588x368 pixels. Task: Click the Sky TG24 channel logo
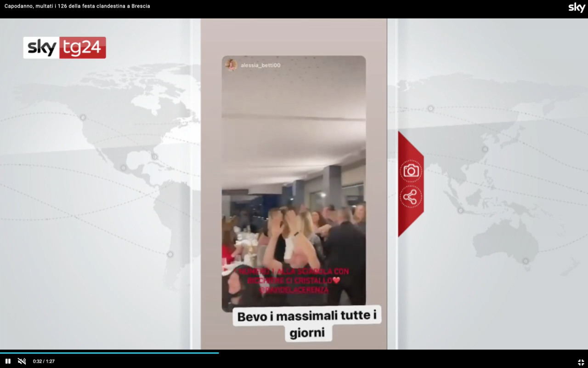(64, 48)
